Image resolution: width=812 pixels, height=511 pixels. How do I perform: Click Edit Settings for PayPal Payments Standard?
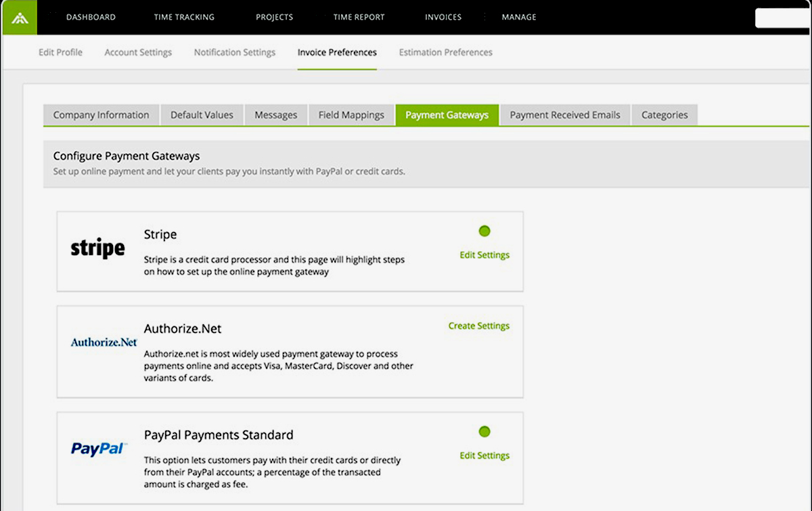click(x=484, y=456)
